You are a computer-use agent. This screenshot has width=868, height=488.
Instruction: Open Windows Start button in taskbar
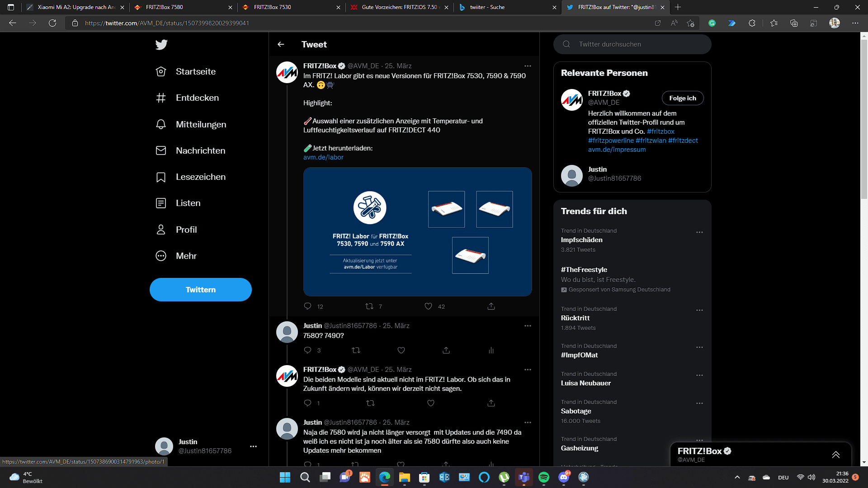point(285,477)
